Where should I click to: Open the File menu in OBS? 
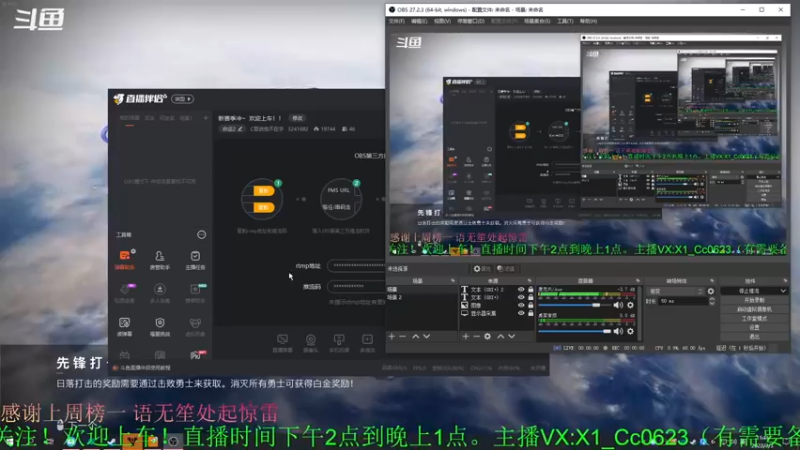(x=396, y=21)
